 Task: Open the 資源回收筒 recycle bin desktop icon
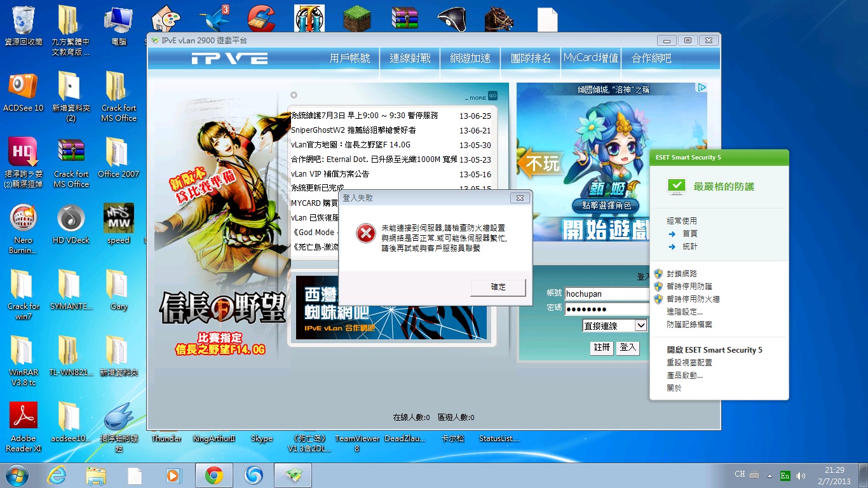[x=24, y=25]
